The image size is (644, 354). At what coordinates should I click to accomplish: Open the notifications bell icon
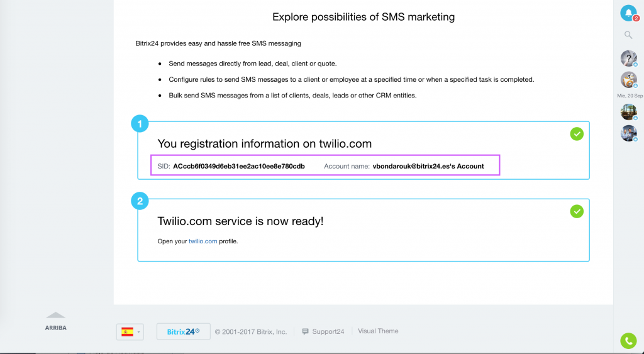(x=628, y=13)
